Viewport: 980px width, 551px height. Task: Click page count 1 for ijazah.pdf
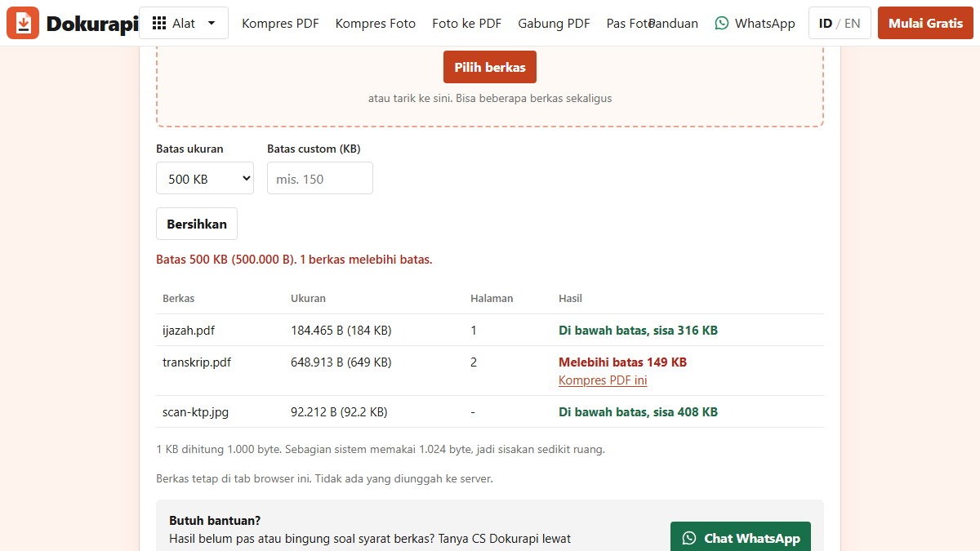[x=474, y=331]
